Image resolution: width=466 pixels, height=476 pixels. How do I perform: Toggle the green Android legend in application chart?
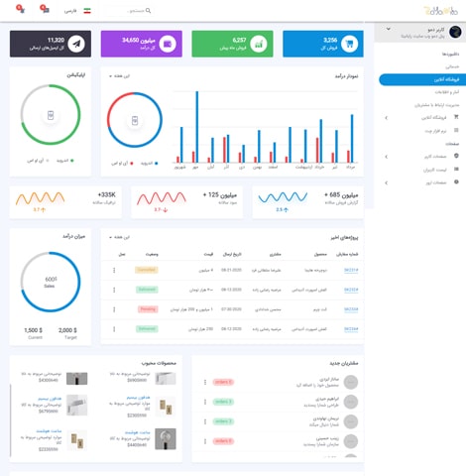tap(65, 161)
